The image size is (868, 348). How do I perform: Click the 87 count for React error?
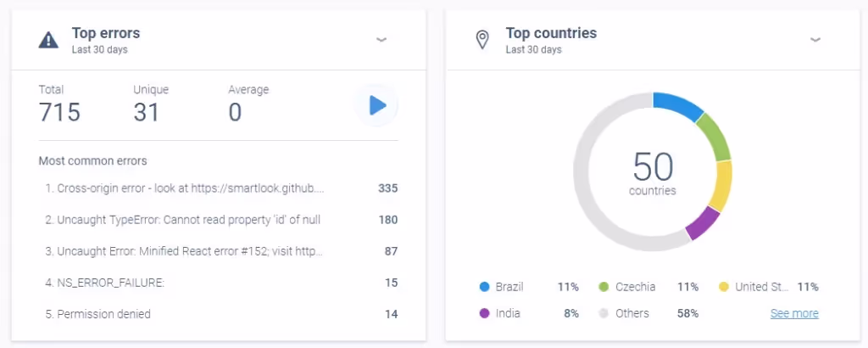click(392, 251)
